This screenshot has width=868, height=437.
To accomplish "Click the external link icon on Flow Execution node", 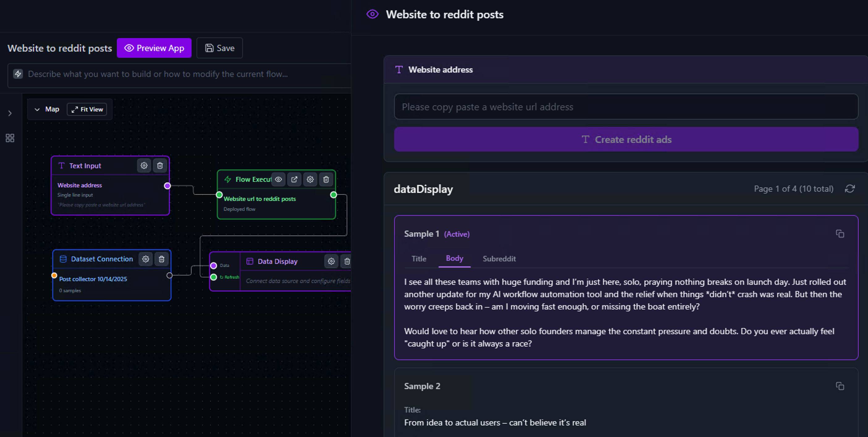I will click(294, 179).
